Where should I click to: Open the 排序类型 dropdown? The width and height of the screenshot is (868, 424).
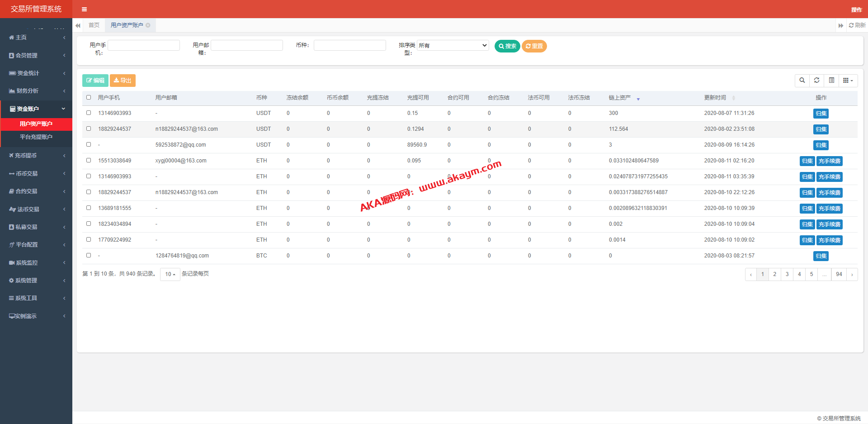point(453,45)
